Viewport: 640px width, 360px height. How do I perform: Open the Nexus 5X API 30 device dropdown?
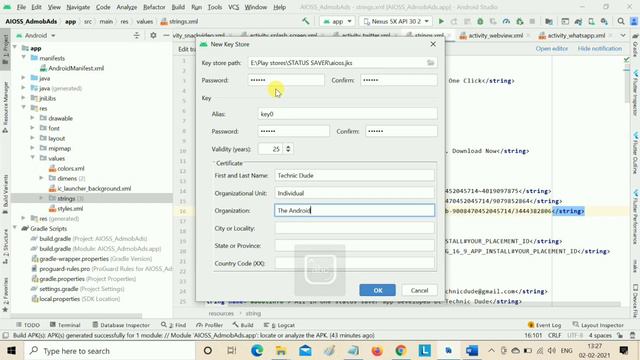coord(396,21)
